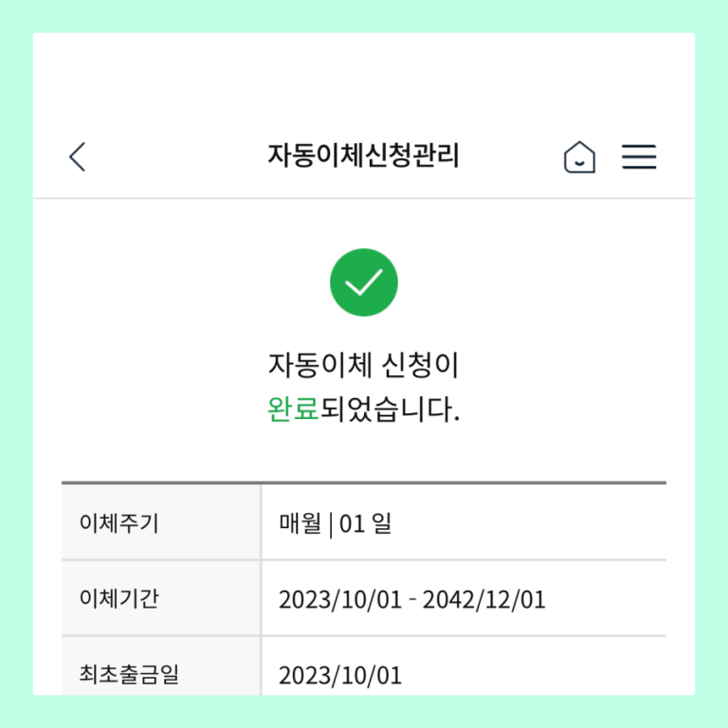Select the 이체기간 row label
728x728 pixels.
(119, 598)
